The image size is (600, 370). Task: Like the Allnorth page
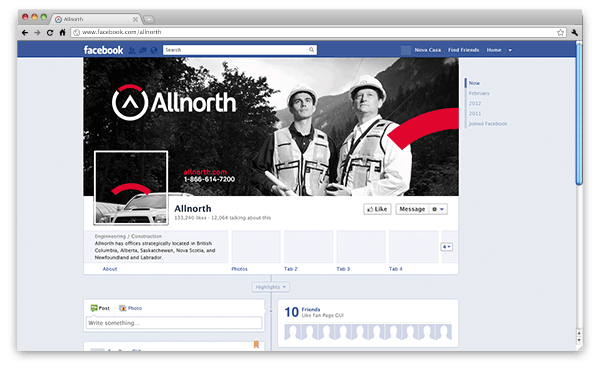pyautogui.click(x=377, y=209)
